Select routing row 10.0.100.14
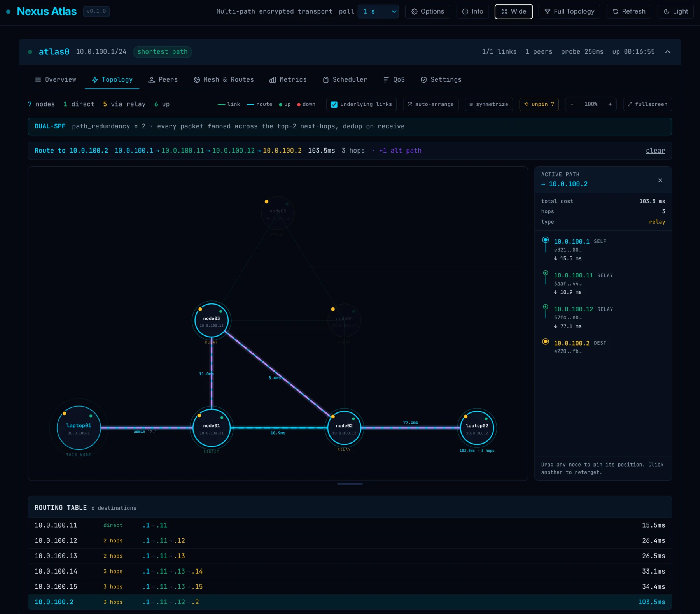700x614 pixels. pyautogui.click(x=350, y=571)
